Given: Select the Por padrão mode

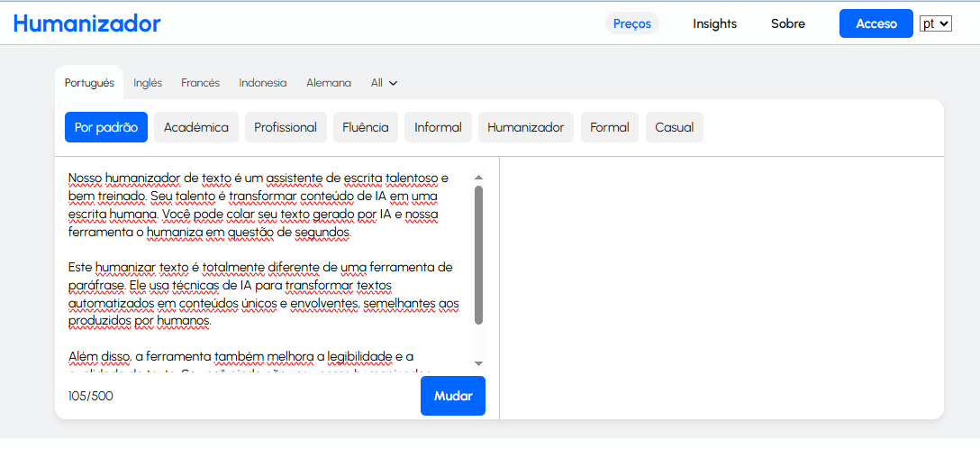Looking at the screenshot, I should pyautogui.click(x=105, y=127).
